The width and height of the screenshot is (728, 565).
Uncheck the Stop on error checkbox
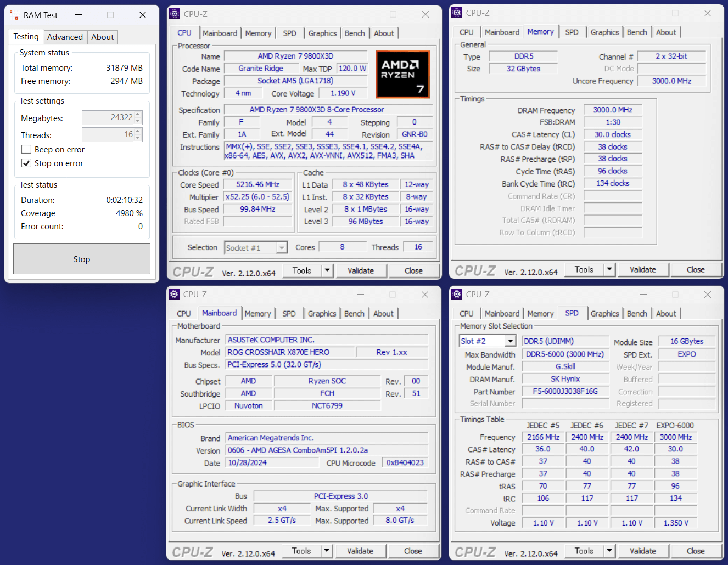point(26,163)
